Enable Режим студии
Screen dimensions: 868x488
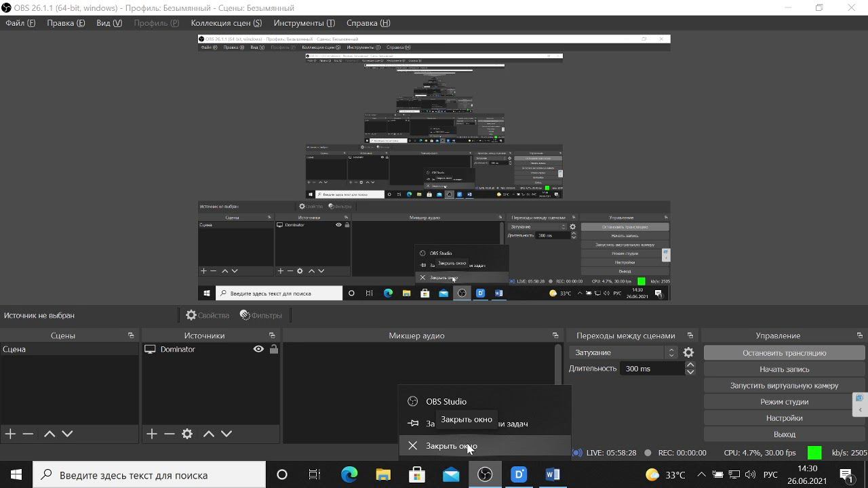click(x=784, y=402)
